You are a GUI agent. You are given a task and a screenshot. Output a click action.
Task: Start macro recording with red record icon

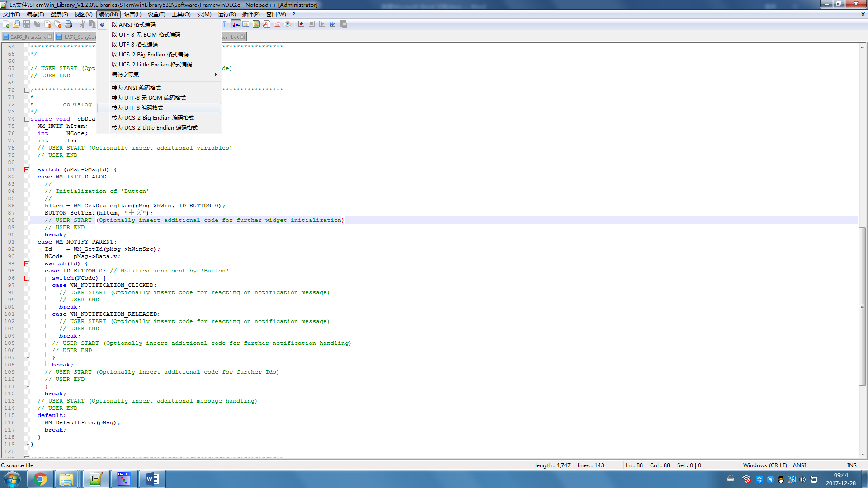301,24
